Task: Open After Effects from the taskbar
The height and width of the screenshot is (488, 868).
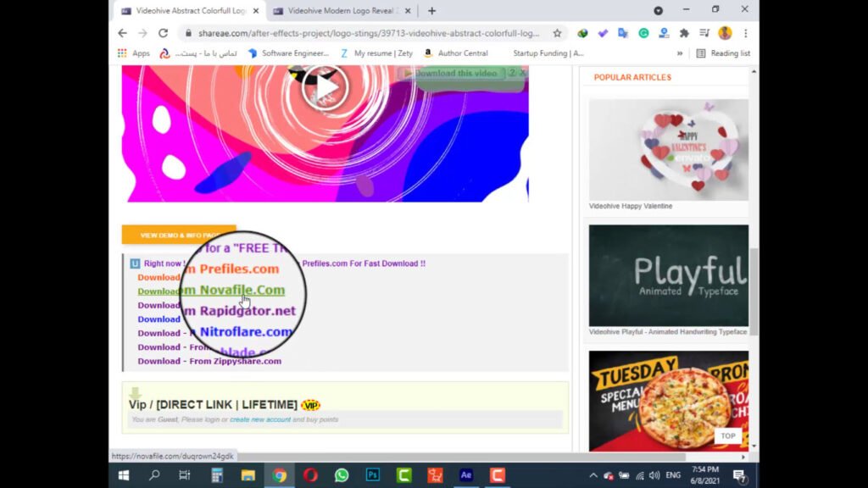Action: 466,475
